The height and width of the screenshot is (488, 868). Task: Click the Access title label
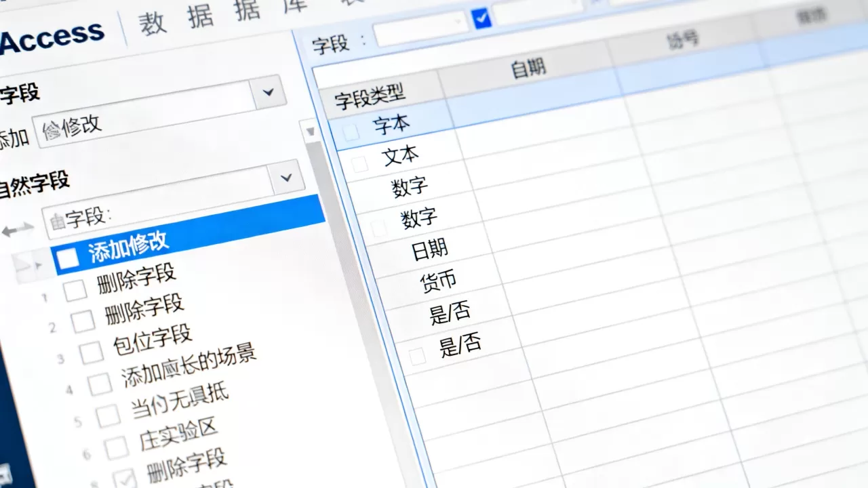[x=52, y=36]
